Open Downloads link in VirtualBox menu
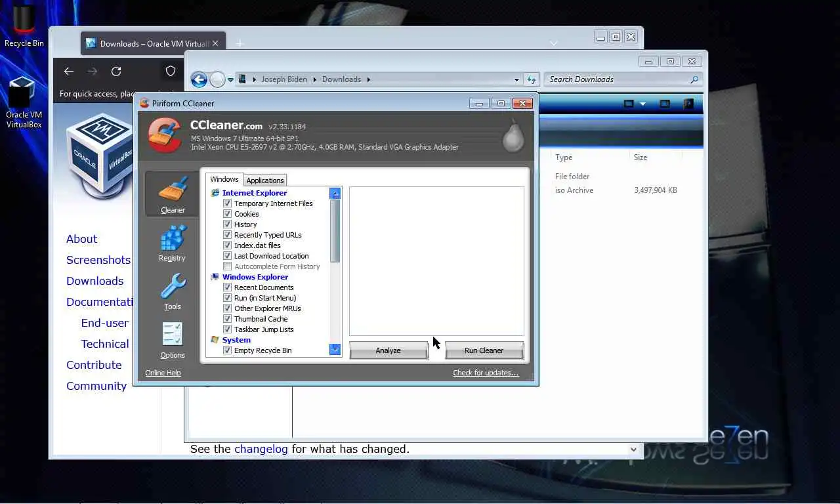This screenshot has height=504, width=840. [94, 281]
